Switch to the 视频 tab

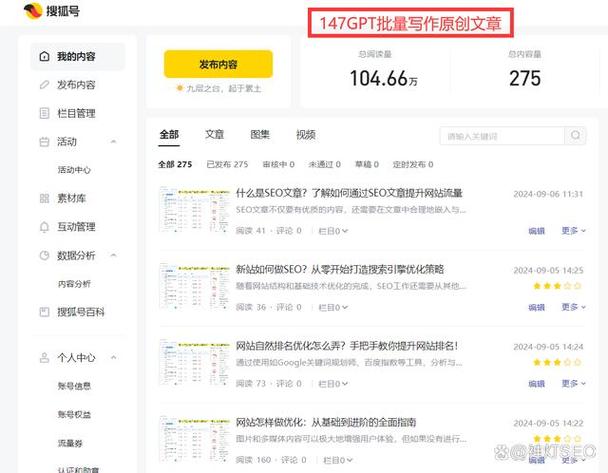pyautogui.click(x=306, y=135)
